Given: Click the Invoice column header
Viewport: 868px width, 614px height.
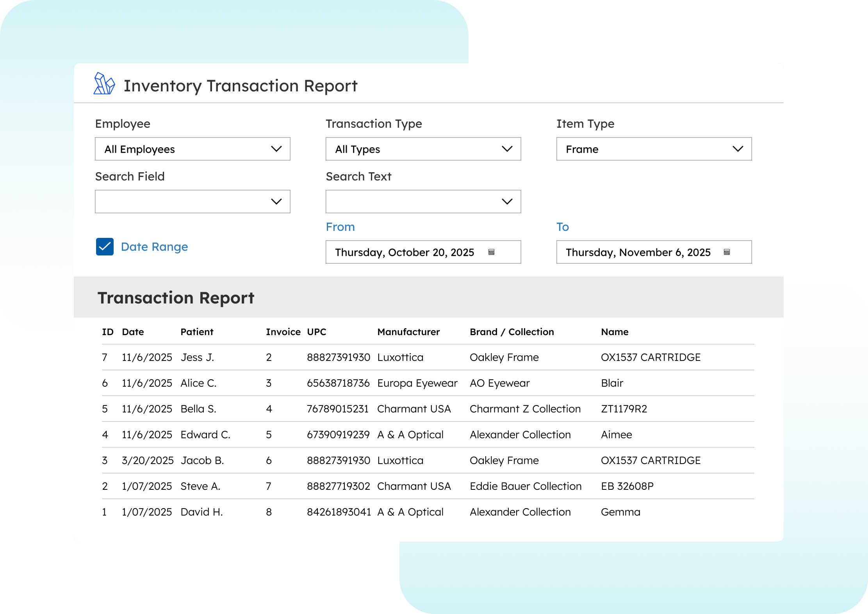Looking at the screenshot, I should point(283,332).
